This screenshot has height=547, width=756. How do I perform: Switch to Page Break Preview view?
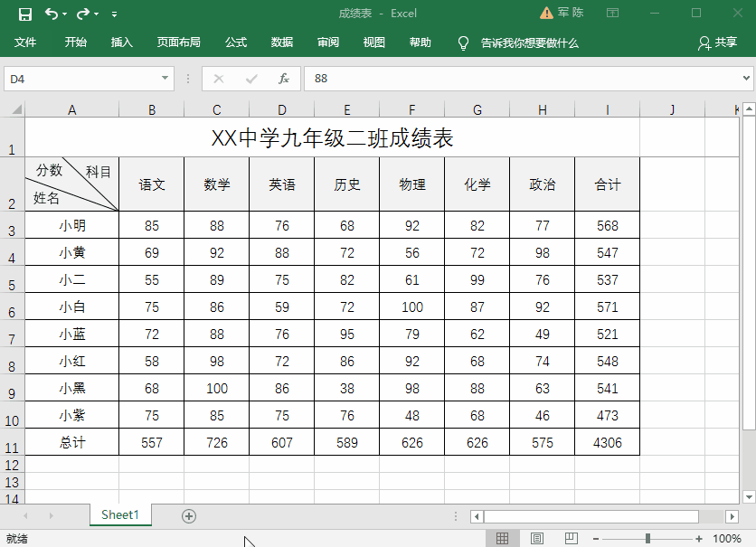(x=571, y=539)
